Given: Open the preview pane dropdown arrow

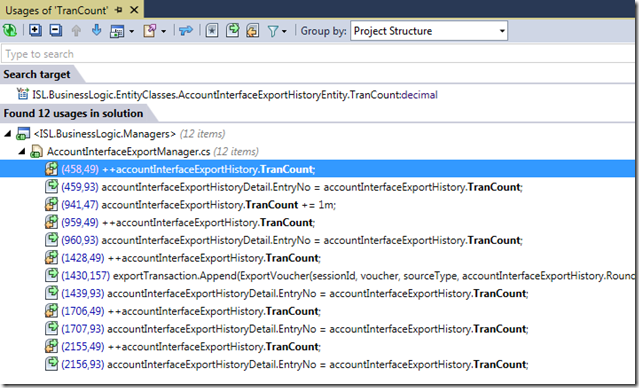Looking at the screenshot, I should [x=131, y=31].
